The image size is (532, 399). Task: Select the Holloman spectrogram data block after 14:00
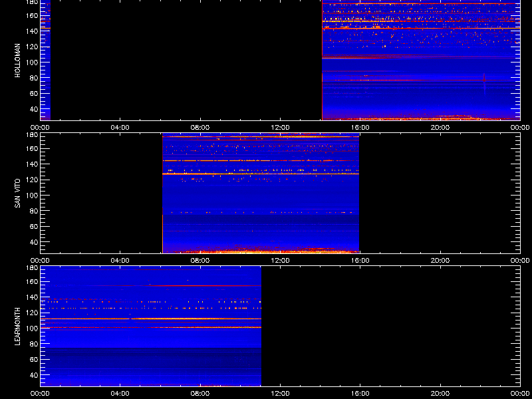[421, 60]
